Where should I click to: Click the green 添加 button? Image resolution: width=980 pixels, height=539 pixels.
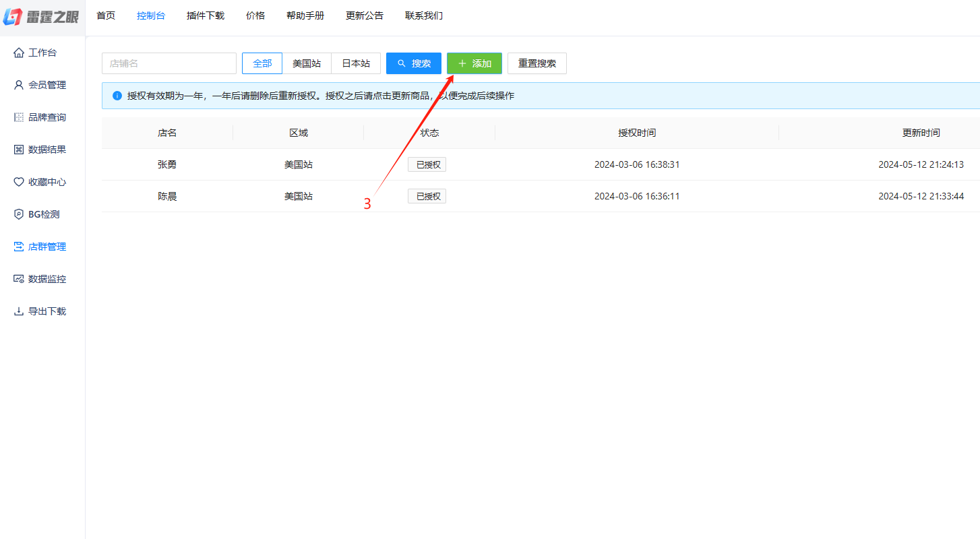(x=474, y=63)
